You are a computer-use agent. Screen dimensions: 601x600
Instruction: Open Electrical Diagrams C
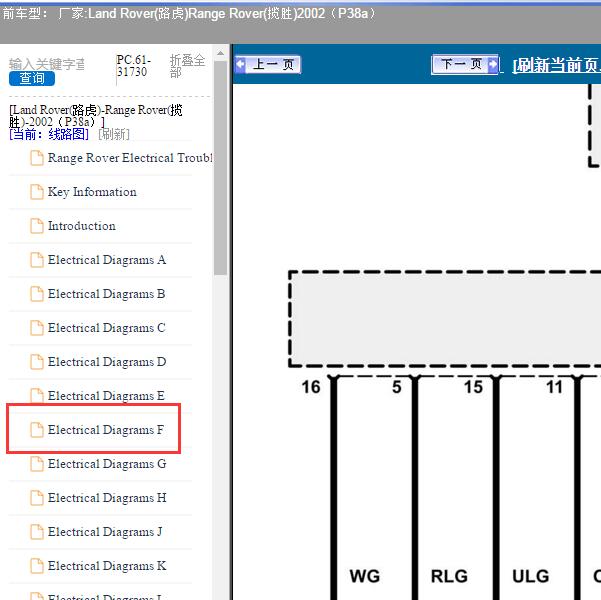coord(107,328)
